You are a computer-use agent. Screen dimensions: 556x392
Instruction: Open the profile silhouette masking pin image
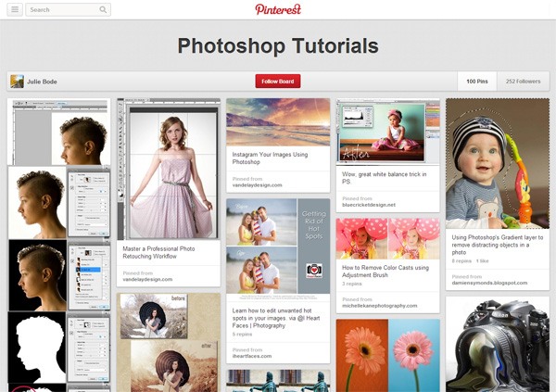(x=59, y=246)
